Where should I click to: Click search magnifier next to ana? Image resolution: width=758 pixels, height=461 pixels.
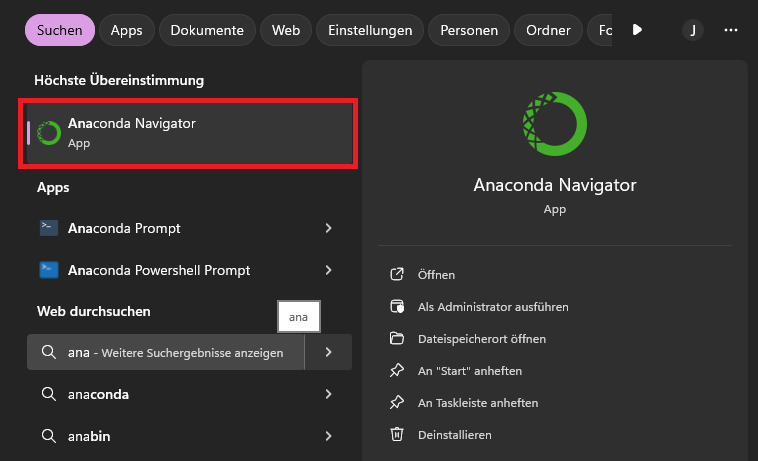(49, 352)
